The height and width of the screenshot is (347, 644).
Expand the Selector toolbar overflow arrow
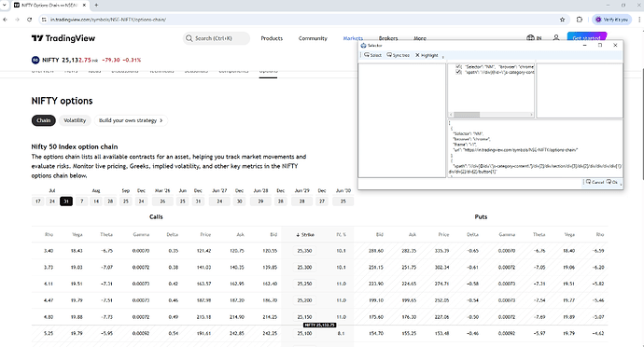pos(442,57)
